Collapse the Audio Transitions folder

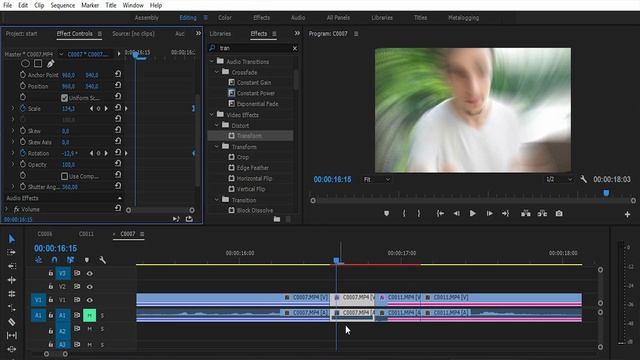[211, 61]
